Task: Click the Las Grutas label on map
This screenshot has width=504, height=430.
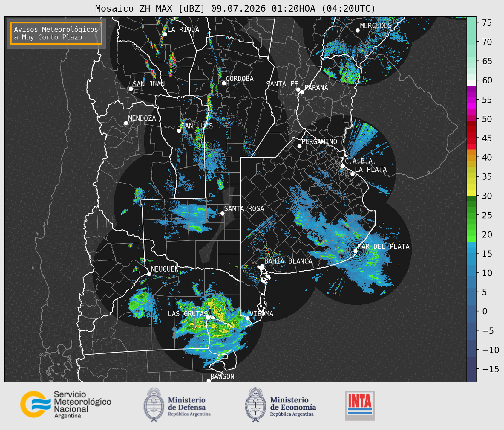Action: [x=187, y=314]
